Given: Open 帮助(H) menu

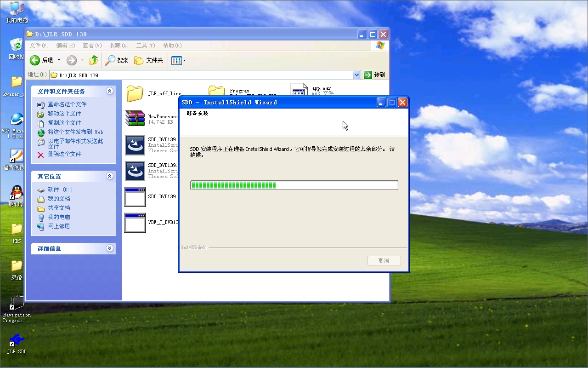Looking at the screenshot, I should [172, 46].
